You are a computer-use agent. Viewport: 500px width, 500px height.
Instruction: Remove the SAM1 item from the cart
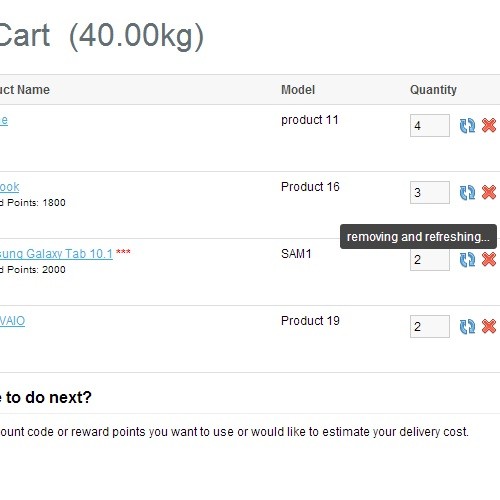tap(489, 259)
